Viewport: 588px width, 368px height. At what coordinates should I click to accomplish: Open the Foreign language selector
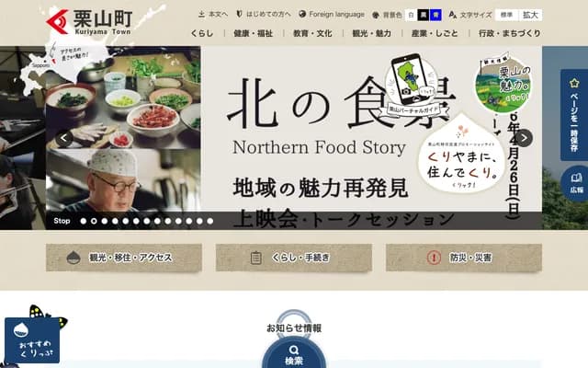point(332,15)
